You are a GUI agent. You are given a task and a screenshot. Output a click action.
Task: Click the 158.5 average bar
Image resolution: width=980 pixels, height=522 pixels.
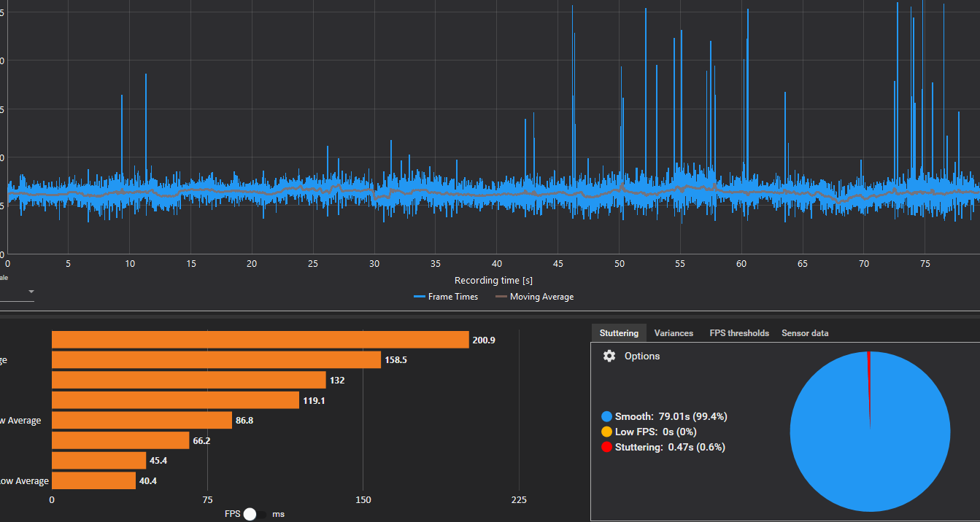pyautogui.click(x=216, y=360)
